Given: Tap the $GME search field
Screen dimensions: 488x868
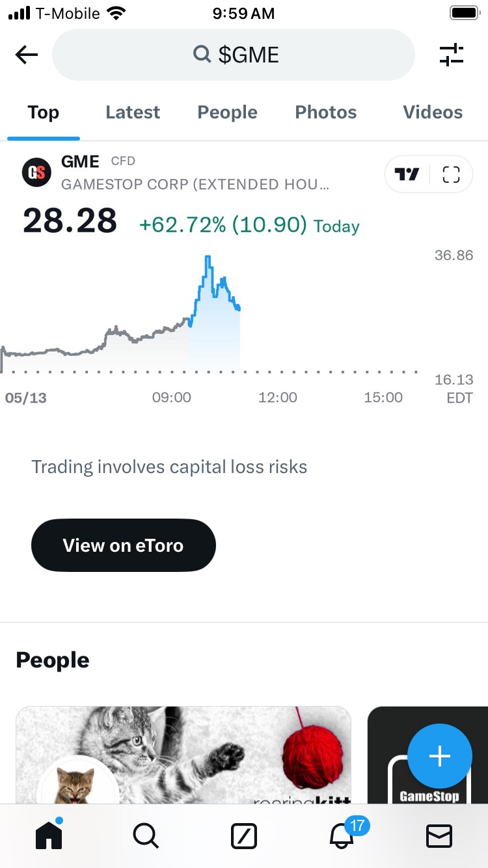Looking at the screenshot, I should 234,55.
